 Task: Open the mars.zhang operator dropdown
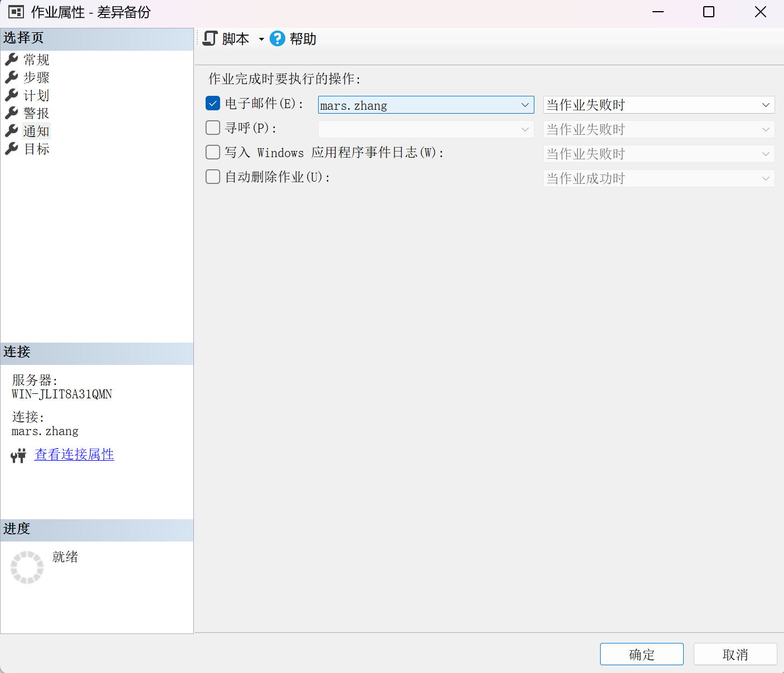click(x=426, y=105)
